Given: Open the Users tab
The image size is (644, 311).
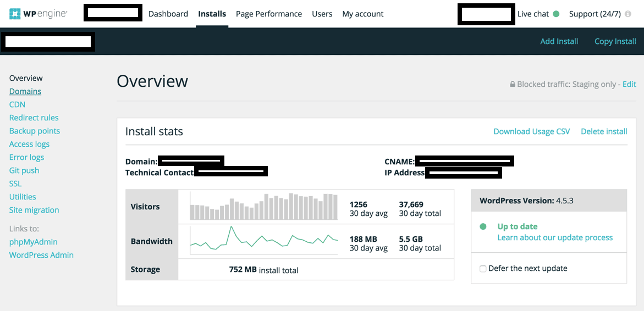Looking at the screenshot, I should [x=322, y=14].
